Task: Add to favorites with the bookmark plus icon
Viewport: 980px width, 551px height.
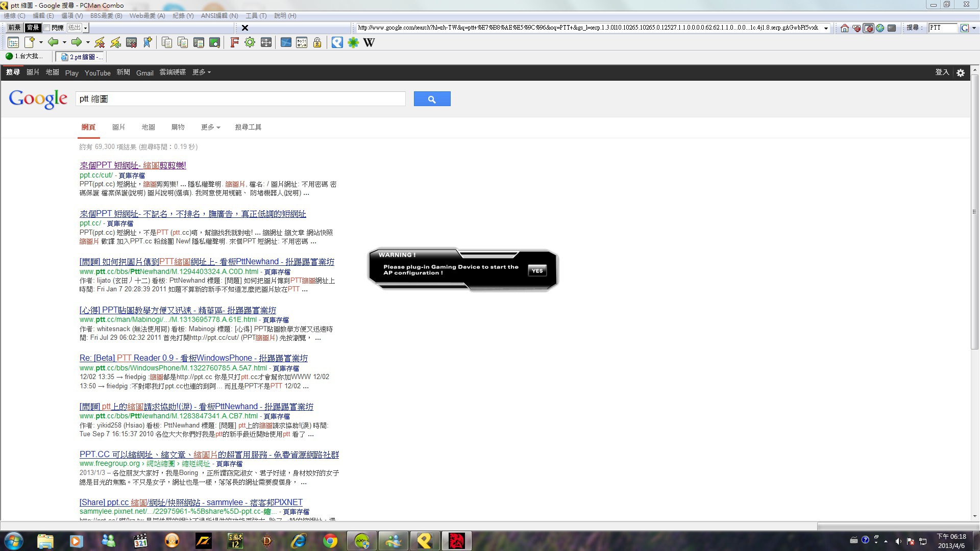Action: [148, 43]
